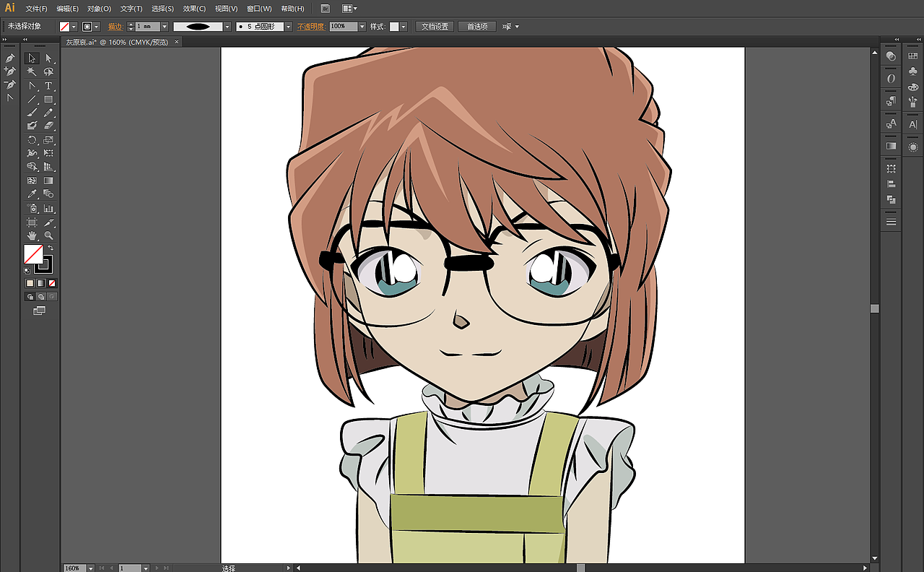The height and width of the screenshot is (572, 924).
Task: Open the fill color dropdown in control bar
Action: [74, 27]
